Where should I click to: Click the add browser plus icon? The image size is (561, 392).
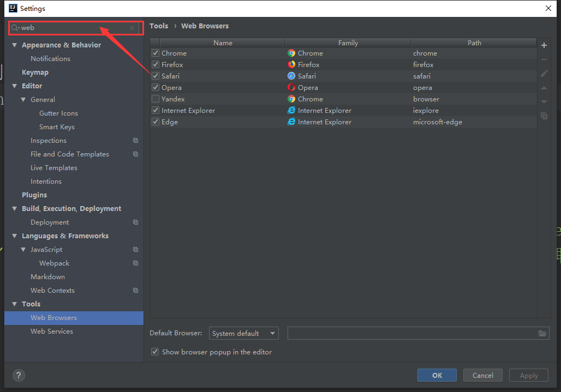[544, 45]
